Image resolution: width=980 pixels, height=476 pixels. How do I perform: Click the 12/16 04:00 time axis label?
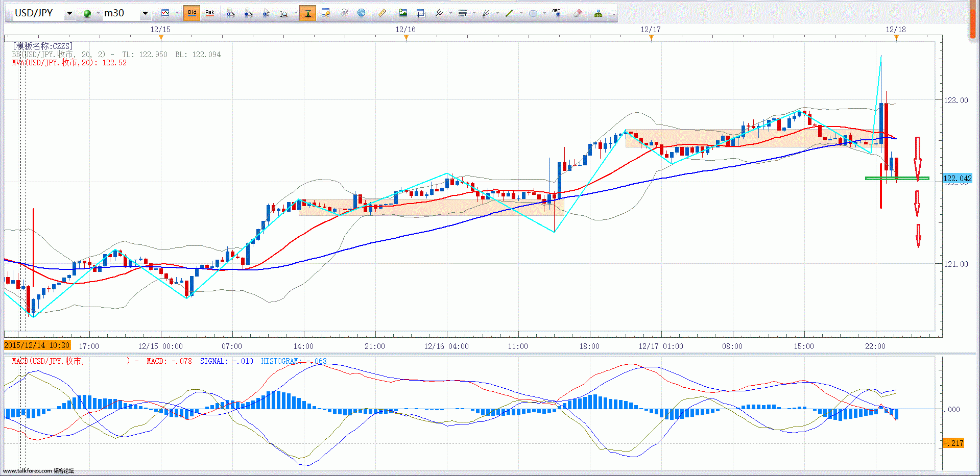point(446,346)
